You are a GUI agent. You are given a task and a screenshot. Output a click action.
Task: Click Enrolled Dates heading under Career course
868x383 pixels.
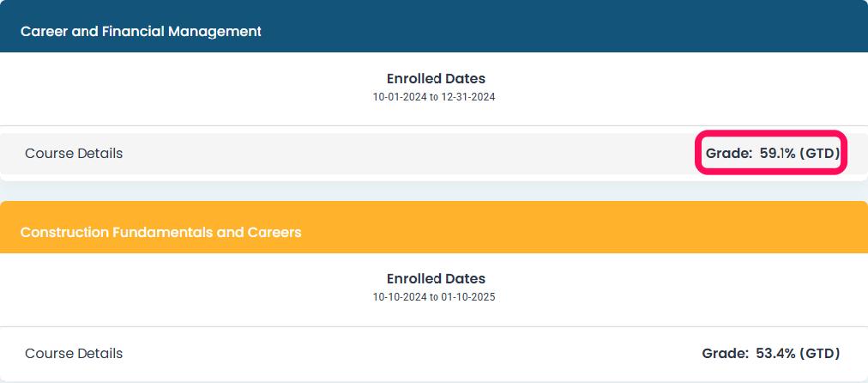pos(436,79)
